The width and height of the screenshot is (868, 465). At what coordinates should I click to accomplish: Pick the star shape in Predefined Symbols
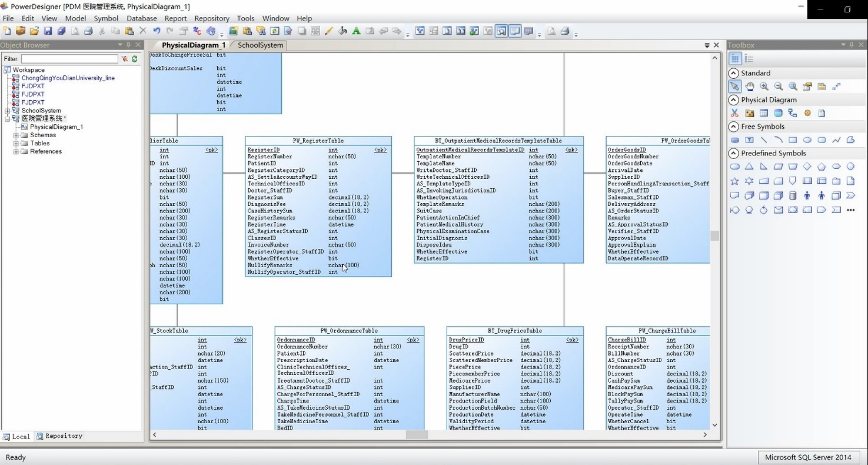(734, 181)
